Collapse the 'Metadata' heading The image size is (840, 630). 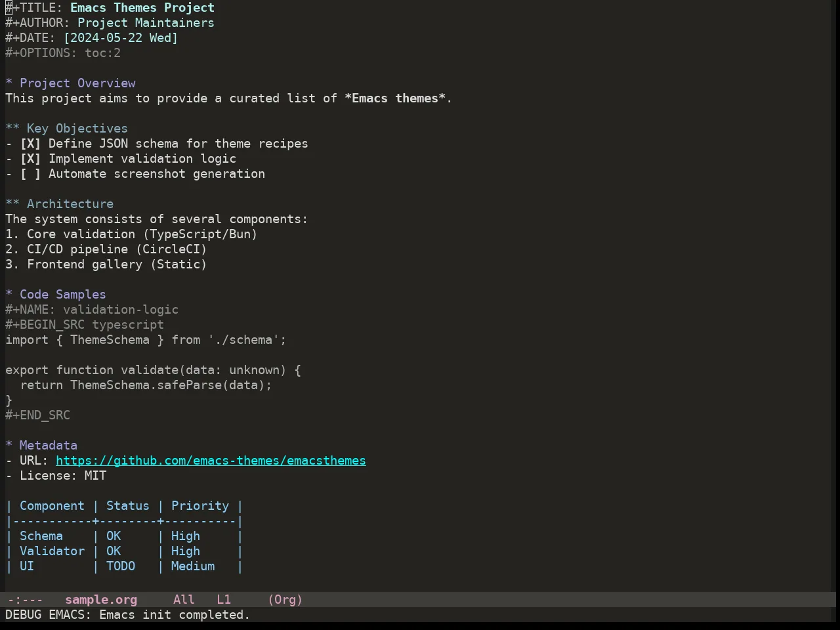coord(41,446)
